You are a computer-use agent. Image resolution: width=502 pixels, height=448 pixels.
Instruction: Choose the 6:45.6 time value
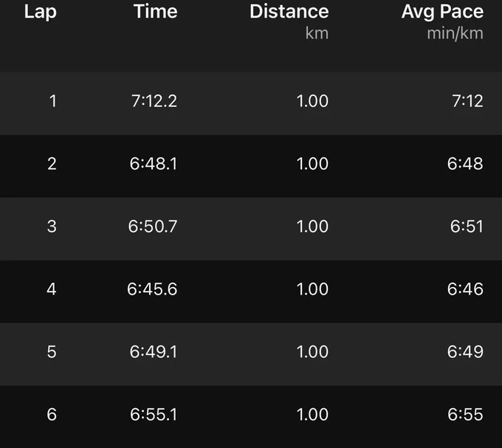pyautogui.click(x=152, y=289)
